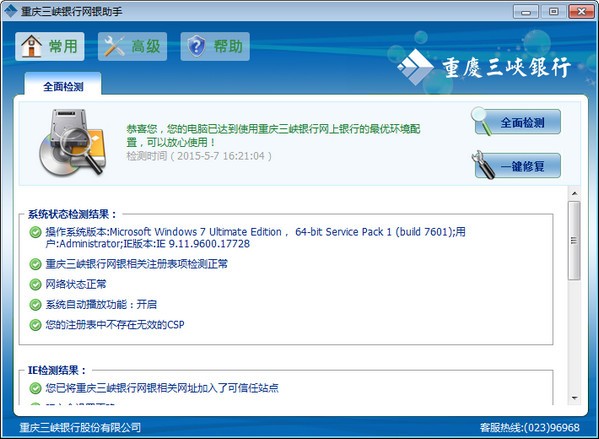This screenshot has width=599, height=439.
Task: Start the 全面检测 full scan button
Action: coord(517,122)
